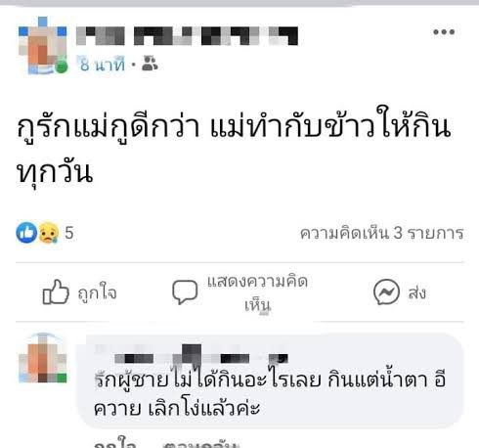Tap the 'แสดงความคิดเห็น' comment button label
The image size is (479, 448).
257,293
